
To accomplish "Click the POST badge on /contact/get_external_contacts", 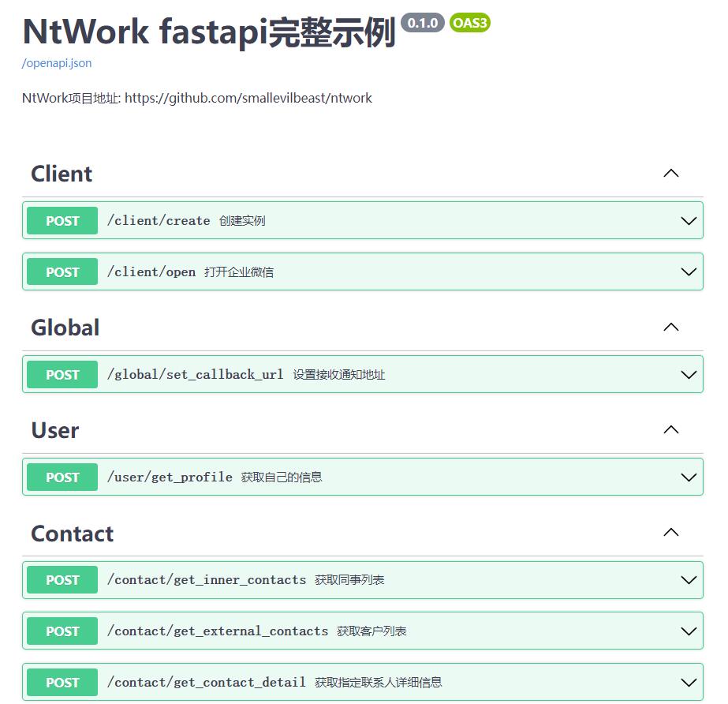I will click(x=62, y=631).
